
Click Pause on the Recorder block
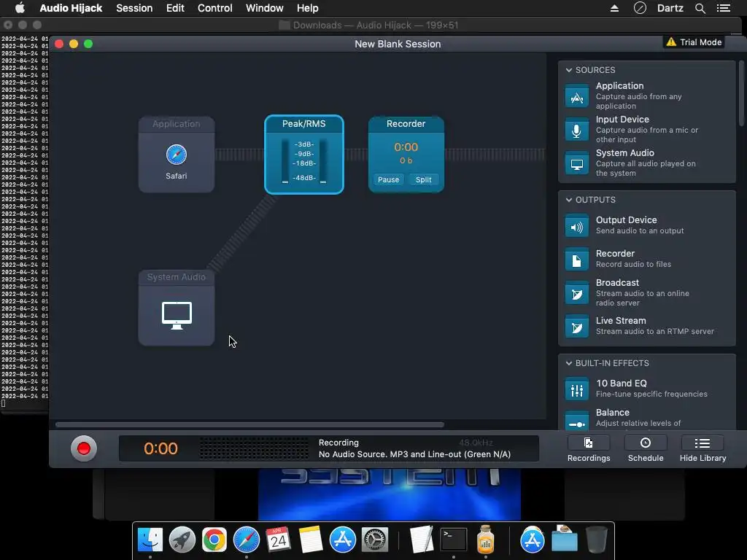coord(388,179)
